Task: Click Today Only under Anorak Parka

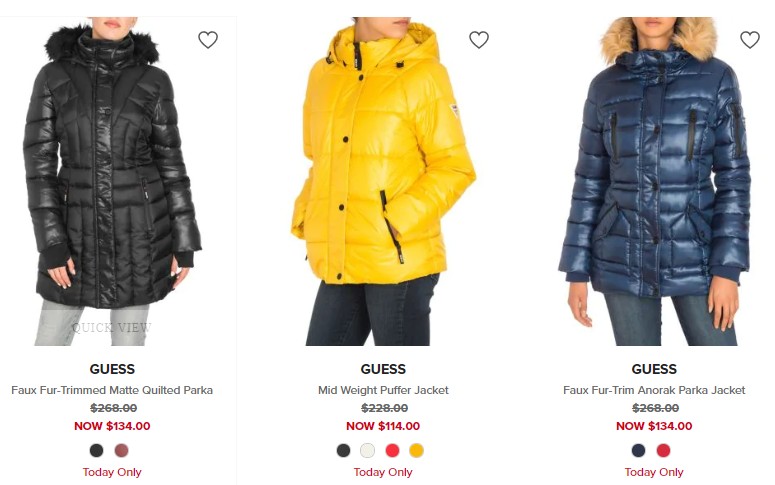Action: pos(654,472)
